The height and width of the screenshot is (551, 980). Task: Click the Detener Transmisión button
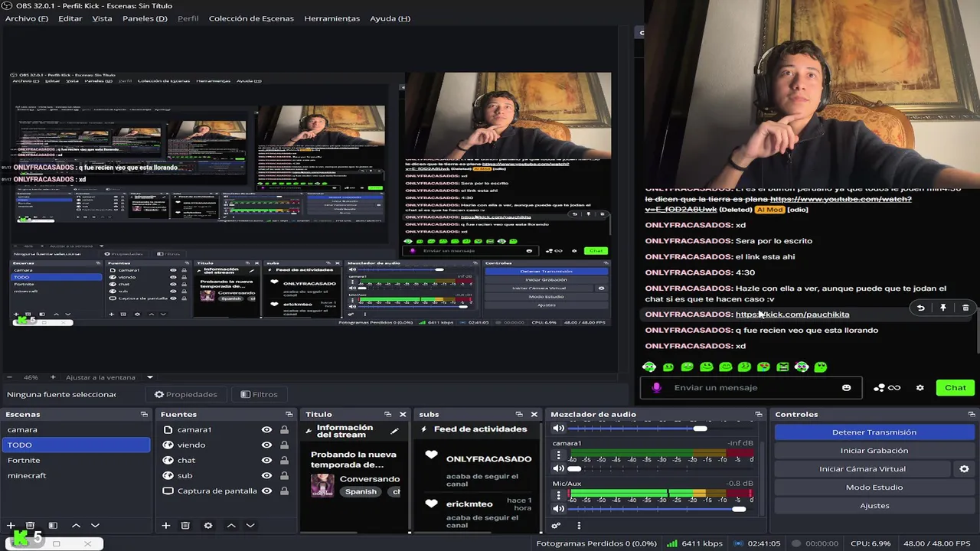point(874,432)
